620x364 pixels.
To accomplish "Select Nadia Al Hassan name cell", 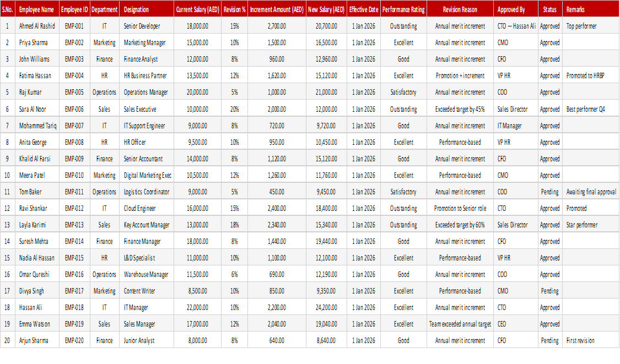I will tap(36, 258).
